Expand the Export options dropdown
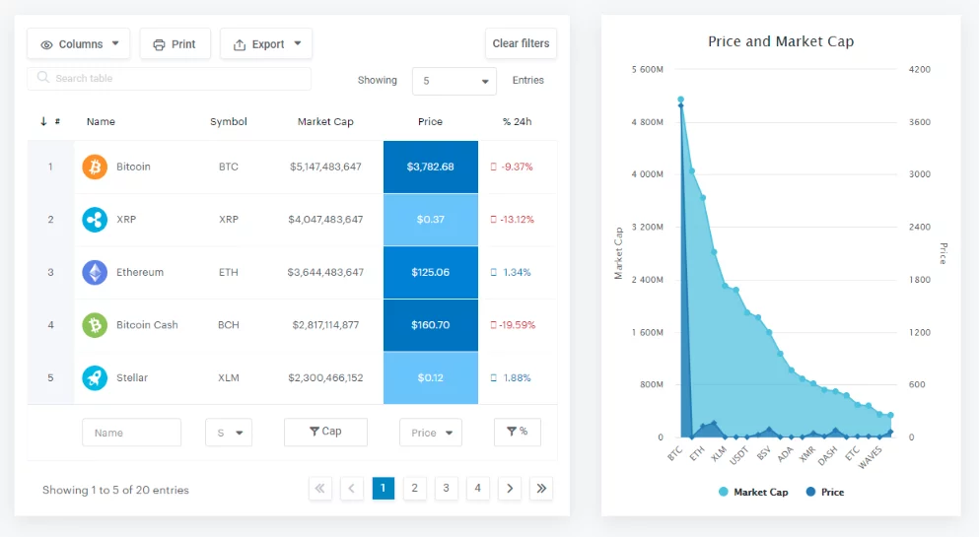Image resolution: width=980 pixels, height=537 pixels. pos(266,44)
